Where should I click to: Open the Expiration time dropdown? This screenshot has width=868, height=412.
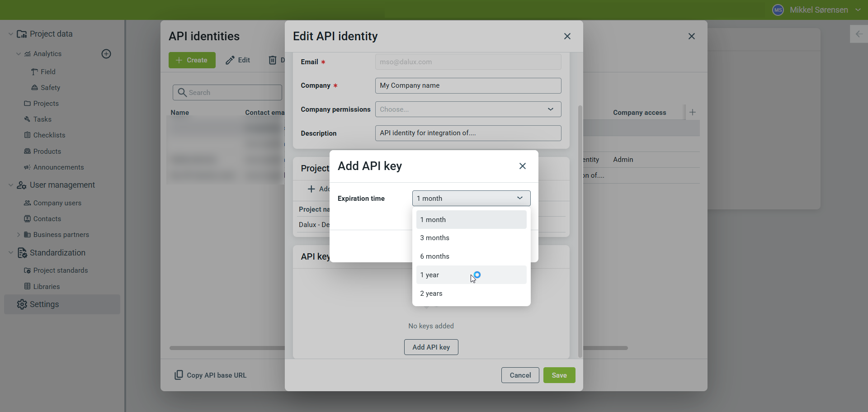point(471,199)
